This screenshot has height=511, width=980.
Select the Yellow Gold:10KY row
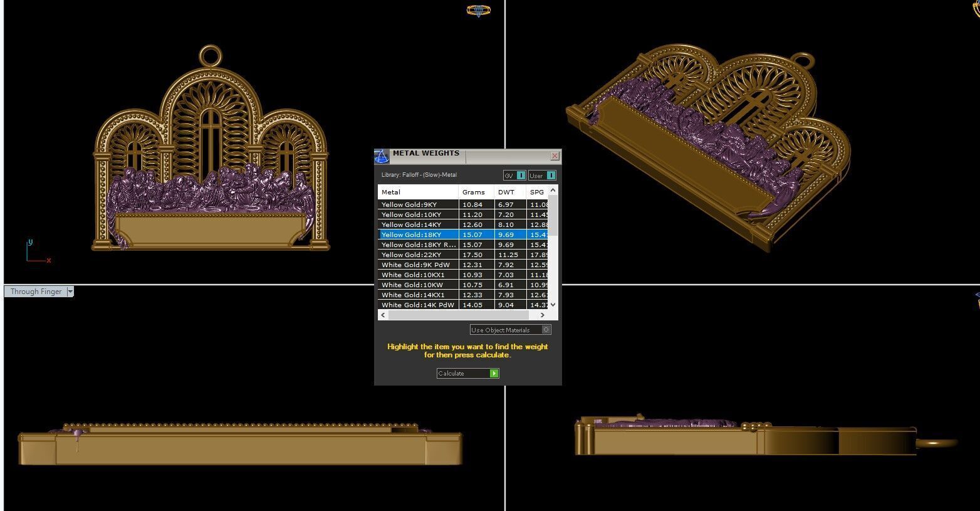click(463, 214)
